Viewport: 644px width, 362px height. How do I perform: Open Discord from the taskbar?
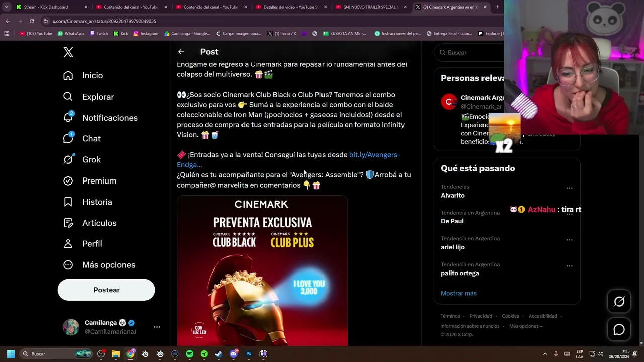click(233, 354)
